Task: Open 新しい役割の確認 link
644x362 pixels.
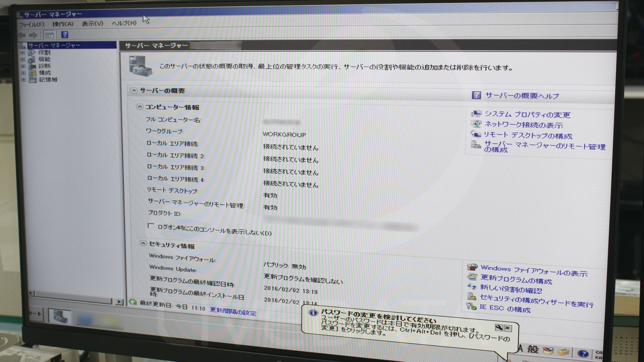Action: coord(511,289)
